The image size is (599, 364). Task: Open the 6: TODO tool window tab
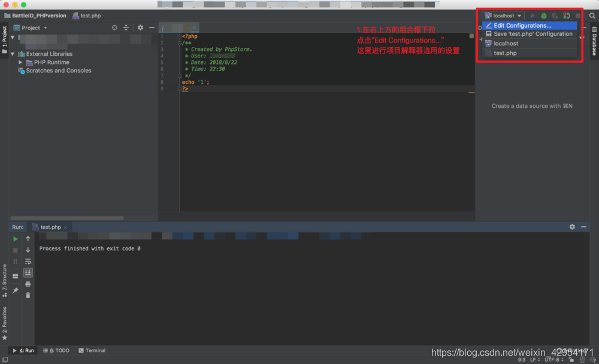point(56,351)
